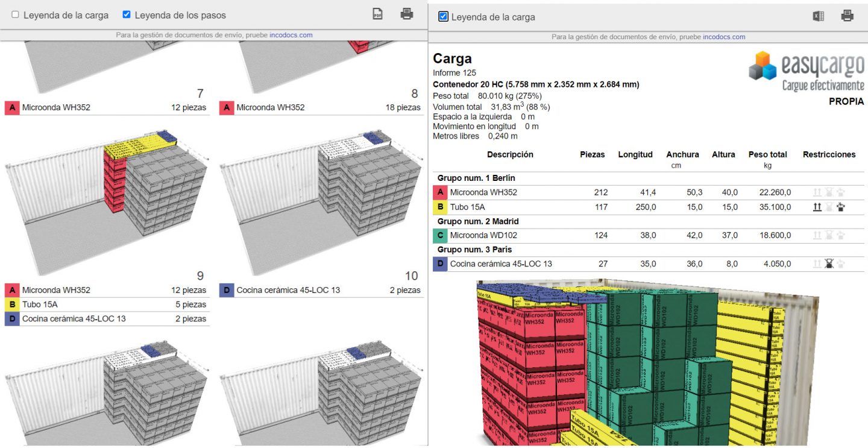Image resolution: width=868 pixels, height=448 pixels.
Task: Open the incodocs.com link on the left panel
Action: (292, 34)
